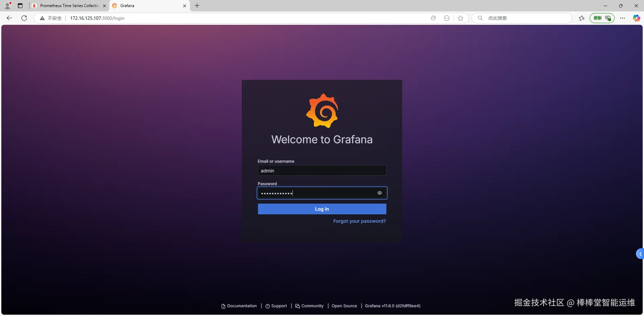Click the Welcome to Grafana heading

click(322, 140)
